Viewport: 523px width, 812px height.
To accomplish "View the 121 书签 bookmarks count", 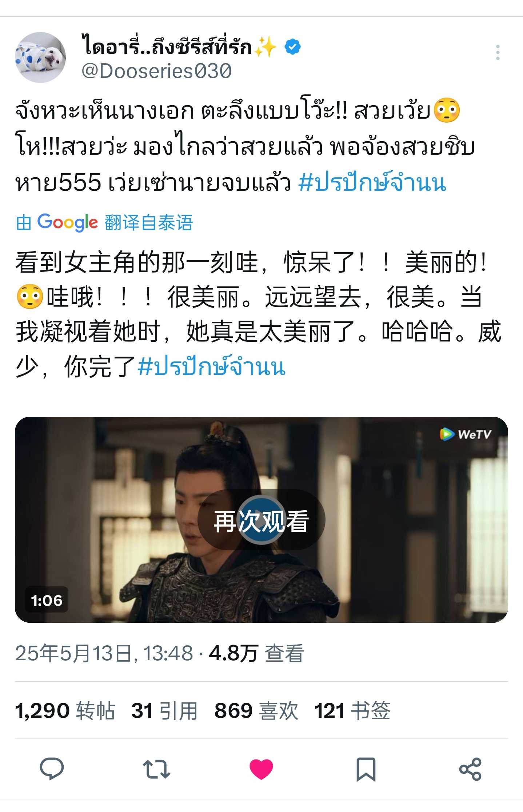I will (x=352, y=710).
